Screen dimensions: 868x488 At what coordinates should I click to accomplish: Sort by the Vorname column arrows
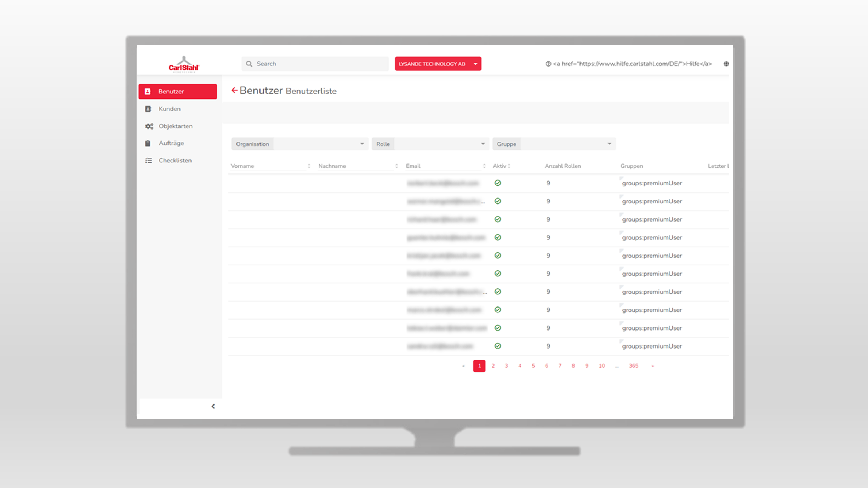(309, 166)
